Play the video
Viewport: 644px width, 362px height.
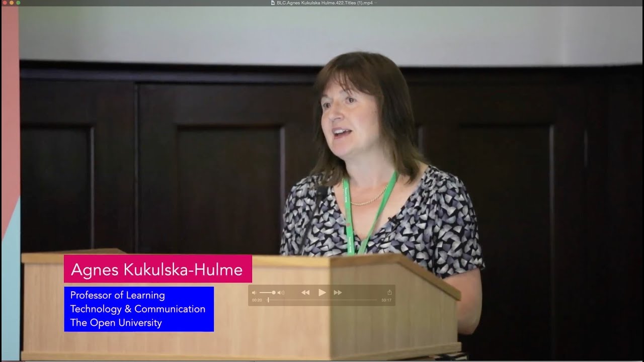[x=322, y=293]
